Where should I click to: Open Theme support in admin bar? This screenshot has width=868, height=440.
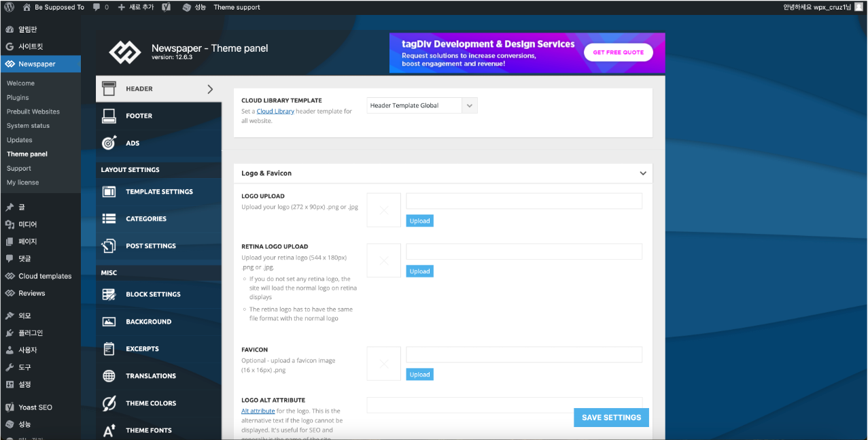(x=237, y=7)
